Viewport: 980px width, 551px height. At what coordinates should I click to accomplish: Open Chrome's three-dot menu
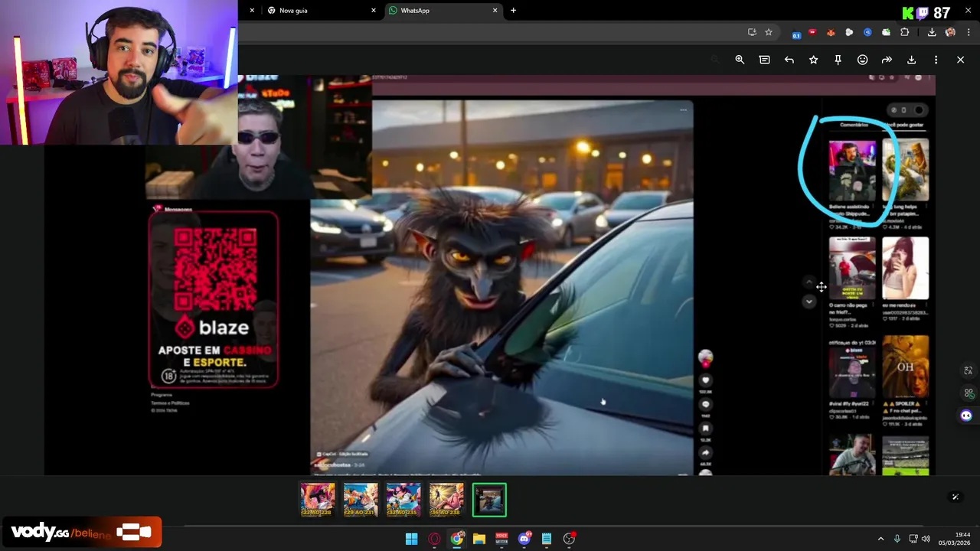[x=969, y=32]
